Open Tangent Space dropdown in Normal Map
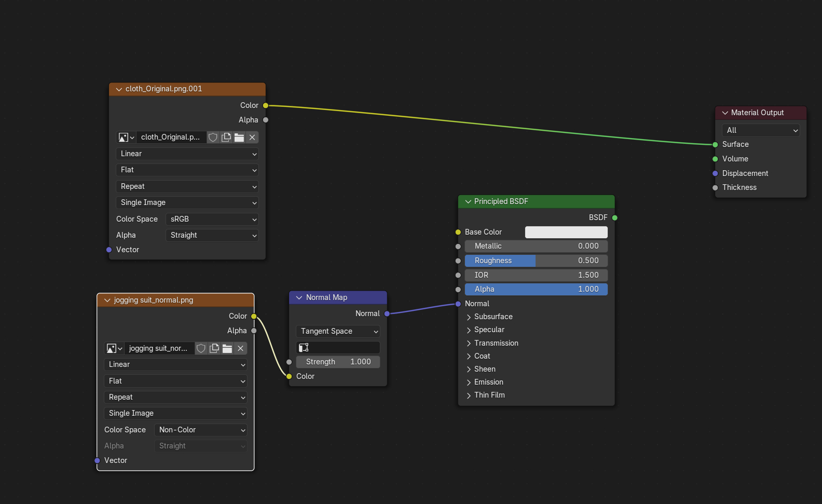This screenshot has width=822, height=504. tap(338, 331)
